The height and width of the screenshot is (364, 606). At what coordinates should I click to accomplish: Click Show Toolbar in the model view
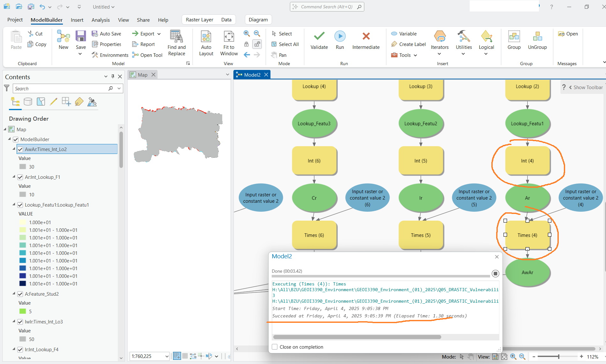(587, 87)
